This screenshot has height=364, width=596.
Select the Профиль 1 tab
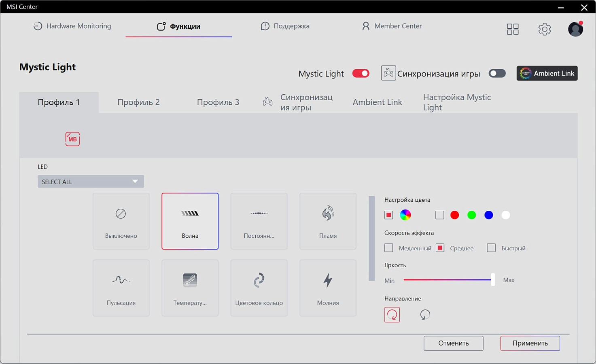(x=59, y=102)
